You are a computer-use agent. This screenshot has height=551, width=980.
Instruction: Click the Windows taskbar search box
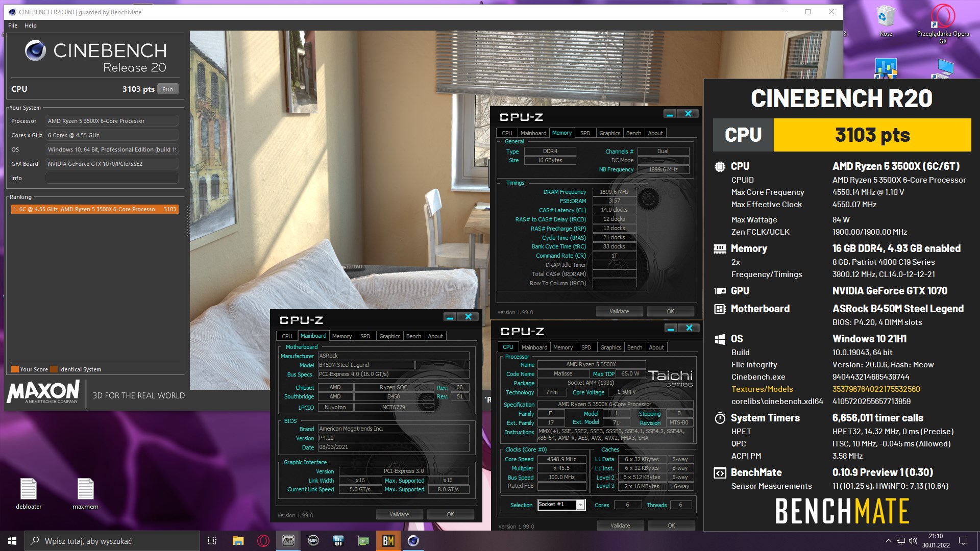tap(112, 541)
